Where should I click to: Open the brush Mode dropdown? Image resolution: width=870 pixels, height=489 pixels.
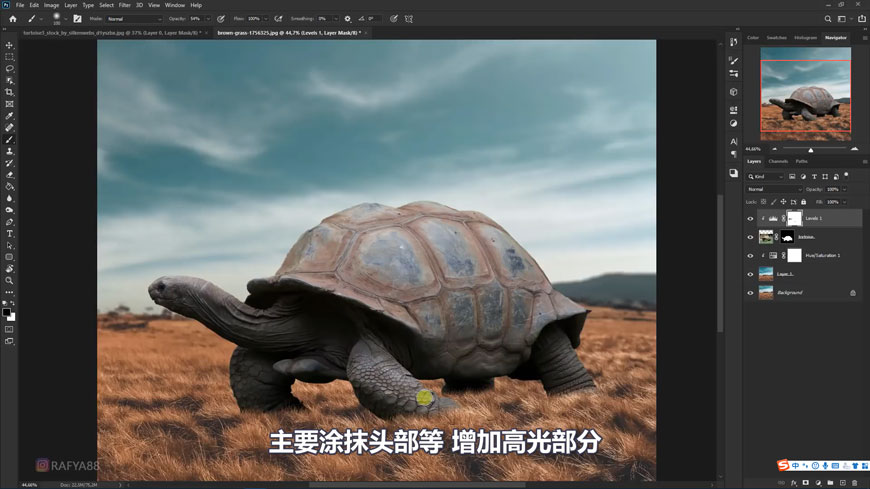click(133, 19)
